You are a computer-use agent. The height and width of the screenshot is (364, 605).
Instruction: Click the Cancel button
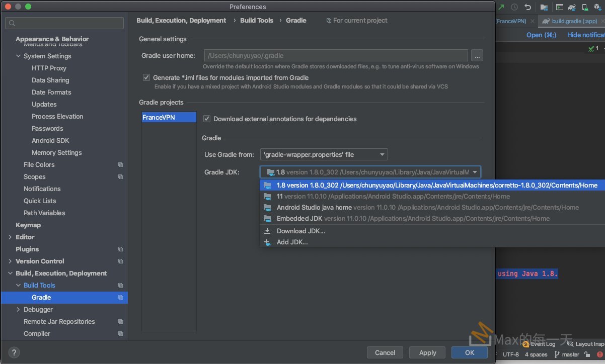click(385, 352)
